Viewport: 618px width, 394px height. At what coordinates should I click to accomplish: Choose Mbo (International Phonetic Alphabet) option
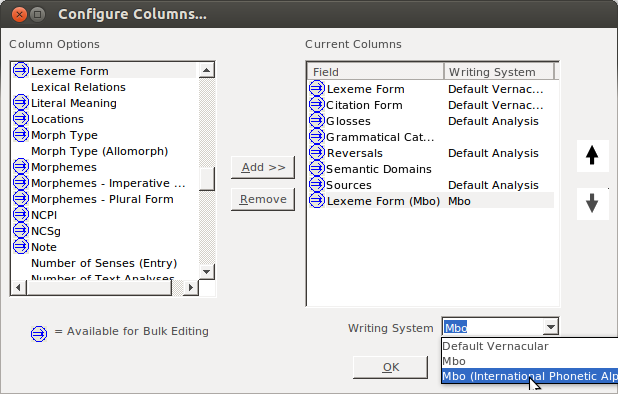[529, 376]
